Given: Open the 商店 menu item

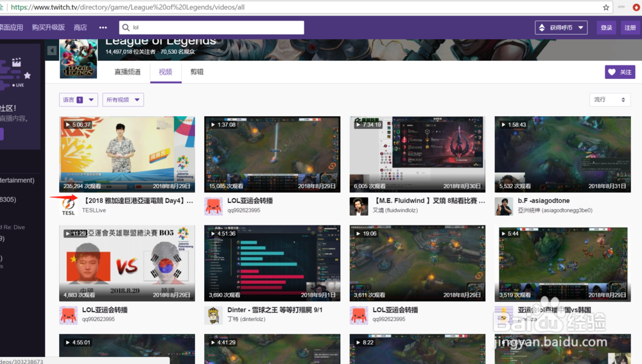Looking at the screenshot, I should [x=80, y=28].
